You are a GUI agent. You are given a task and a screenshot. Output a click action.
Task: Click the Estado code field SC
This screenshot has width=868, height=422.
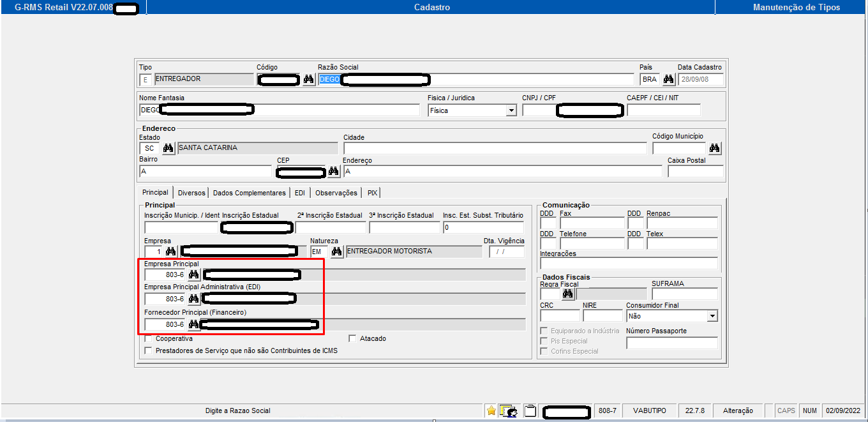coord(149,148)
